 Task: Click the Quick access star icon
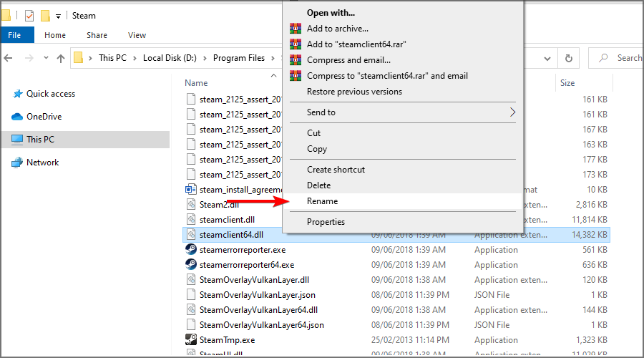[17, 94]
